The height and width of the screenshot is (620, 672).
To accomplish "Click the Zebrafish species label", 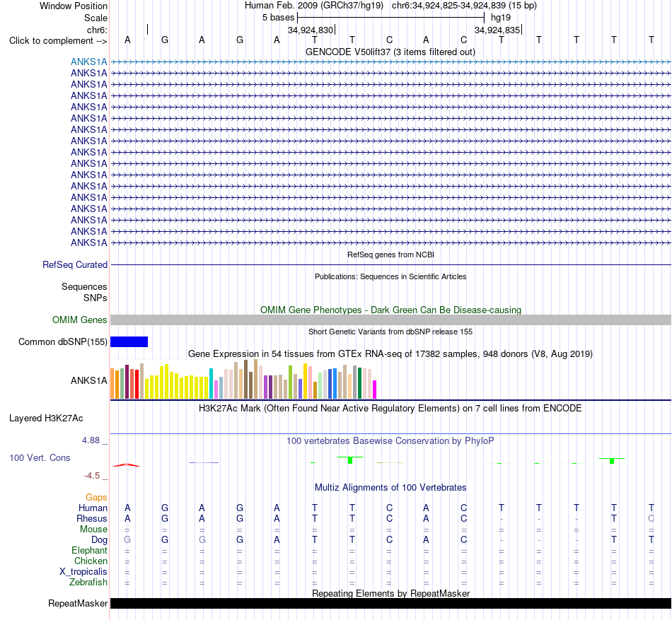I will pos(88,583).
